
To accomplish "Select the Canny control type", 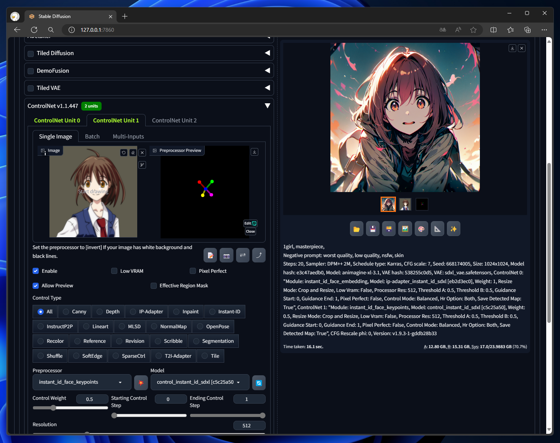I will point(74,312).
